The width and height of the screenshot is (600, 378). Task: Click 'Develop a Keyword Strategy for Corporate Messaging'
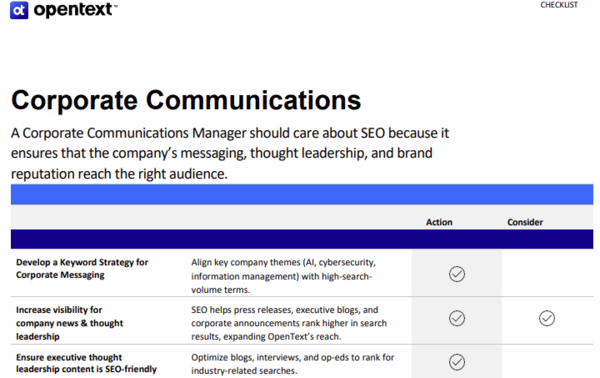point(82,269)
